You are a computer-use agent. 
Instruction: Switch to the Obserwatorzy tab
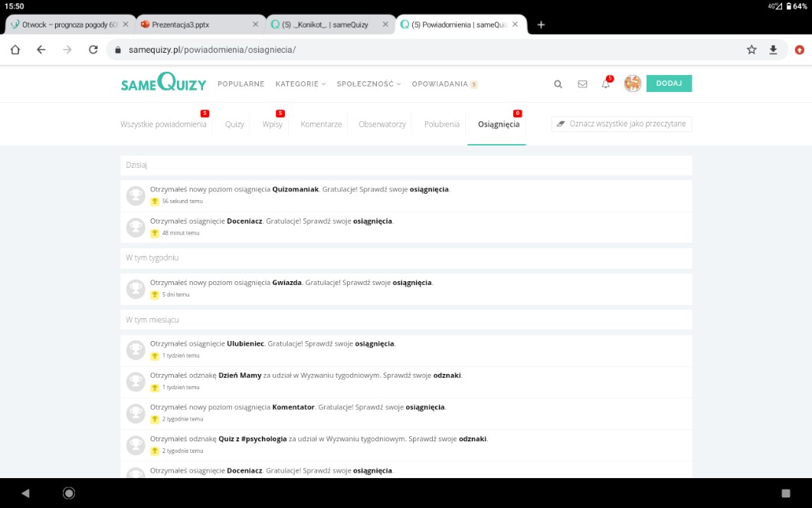tap(382, 124)
